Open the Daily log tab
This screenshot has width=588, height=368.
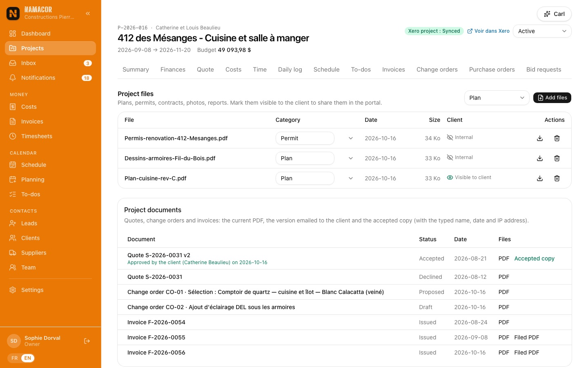coord(290,70)
